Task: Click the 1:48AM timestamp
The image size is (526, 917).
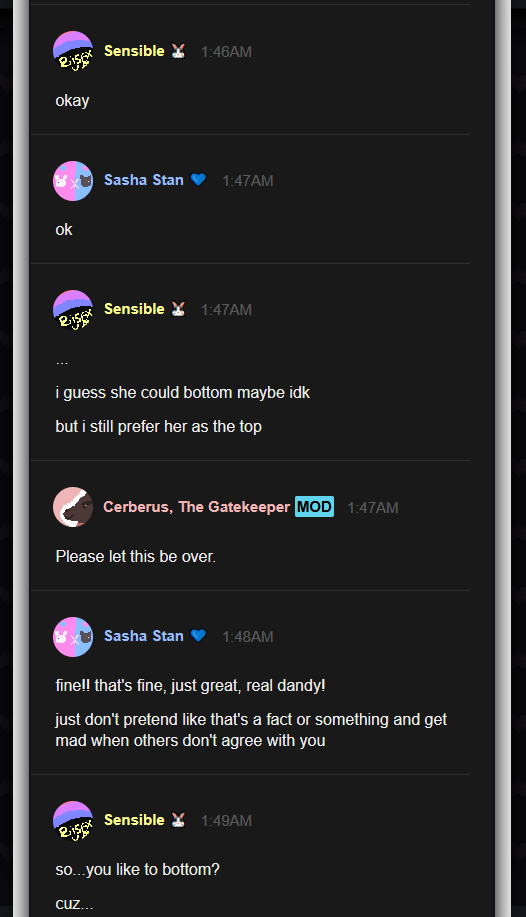Action: pyautogui.click(x=247, y=637)
